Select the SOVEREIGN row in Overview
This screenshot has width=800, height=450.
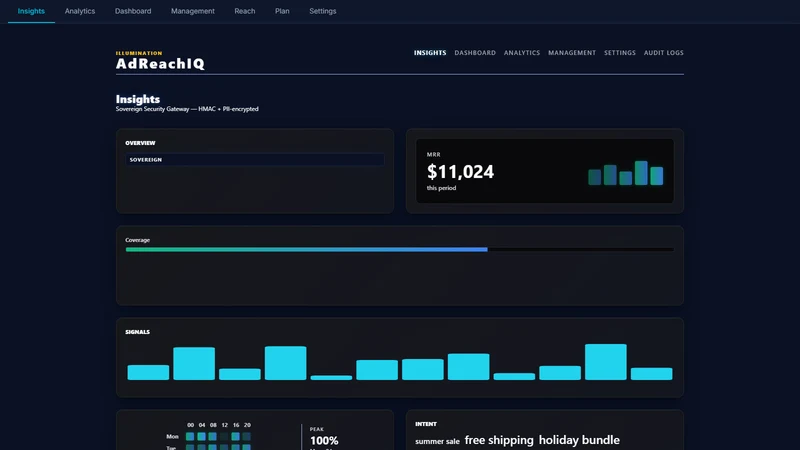click(x=255, y=160)
